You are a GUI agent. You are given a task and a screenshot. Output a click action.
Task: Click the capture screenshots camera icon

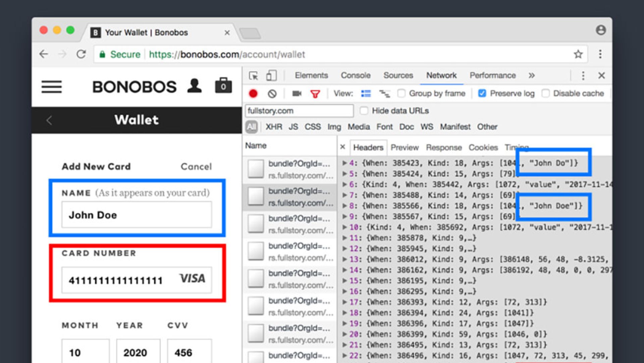[x=297, y=93]
